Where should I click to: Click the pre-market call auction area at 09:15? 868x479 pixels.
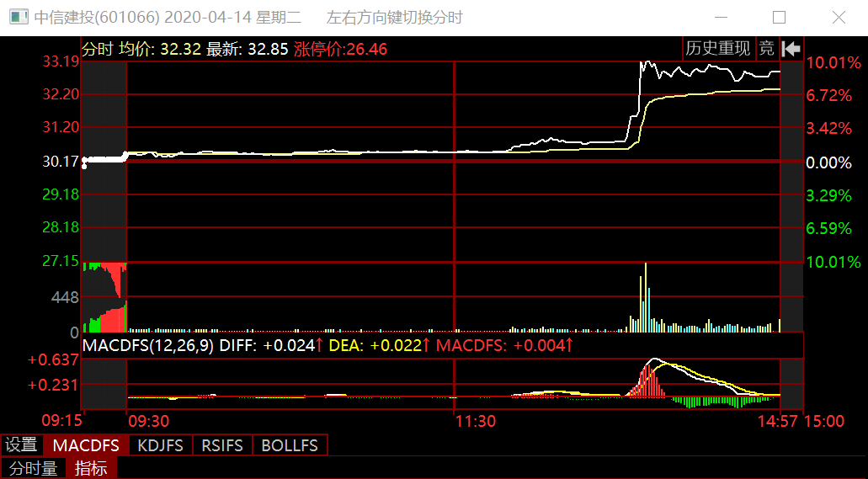104,210
